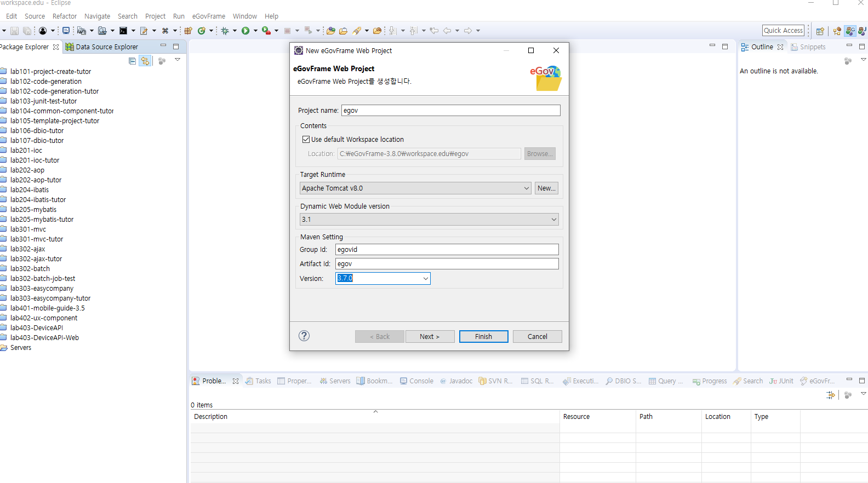
Task: Open the Navigate menu
Action: pos(97,16)
